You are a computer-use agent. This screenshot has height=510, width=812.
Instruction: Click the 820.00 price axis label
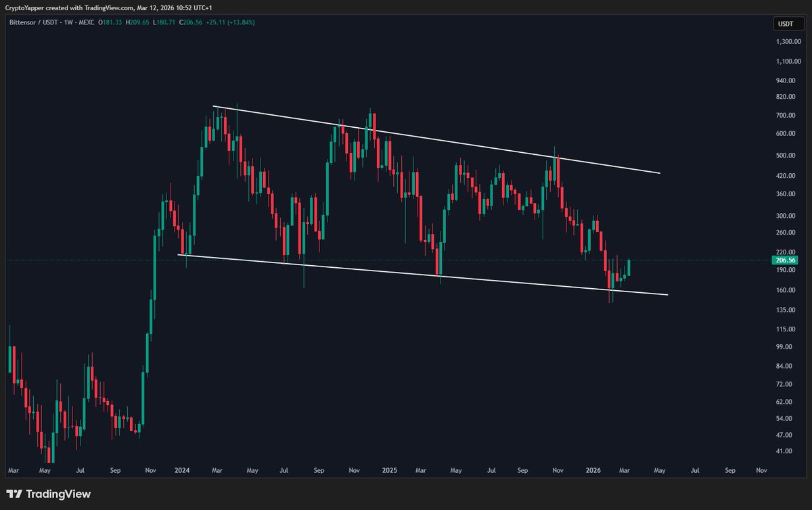point(786,97)
